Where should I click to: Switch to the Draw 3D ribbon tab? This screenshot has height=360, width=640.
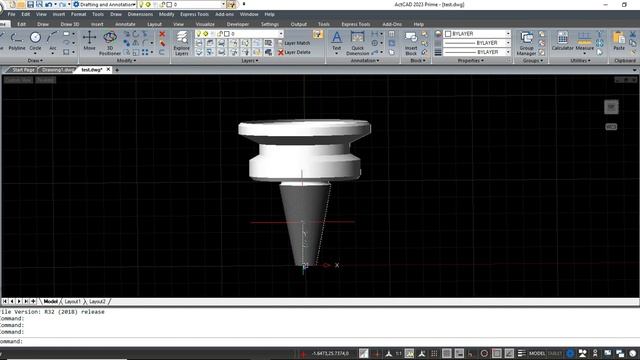point(70,24)
